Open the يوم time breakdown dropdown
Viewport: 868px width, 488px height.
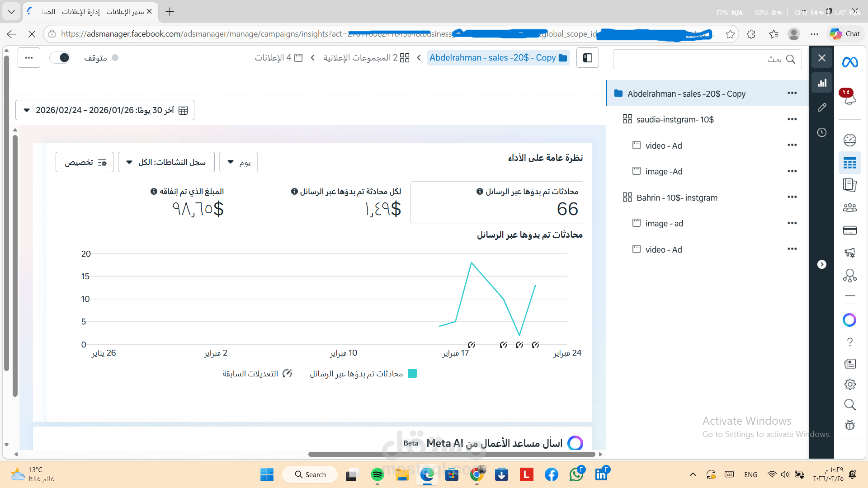click(238, 162)
